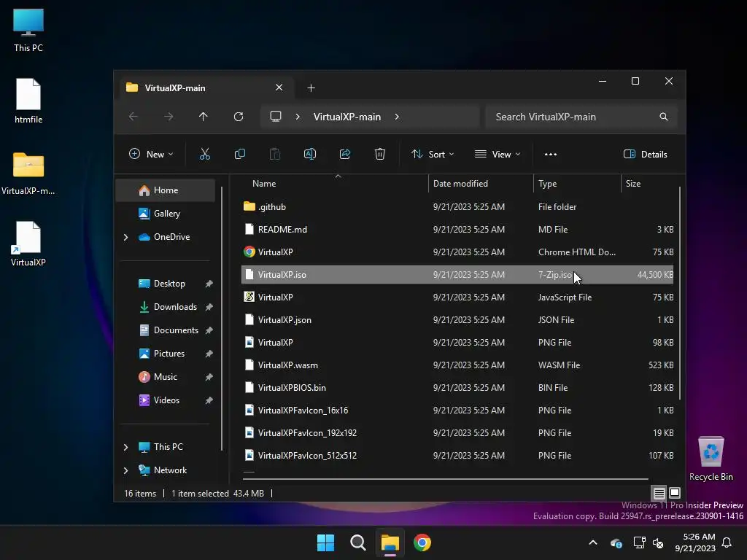Sort by Name column header
The width and height of the screenshot is (747, 560).
click(337, 183)
